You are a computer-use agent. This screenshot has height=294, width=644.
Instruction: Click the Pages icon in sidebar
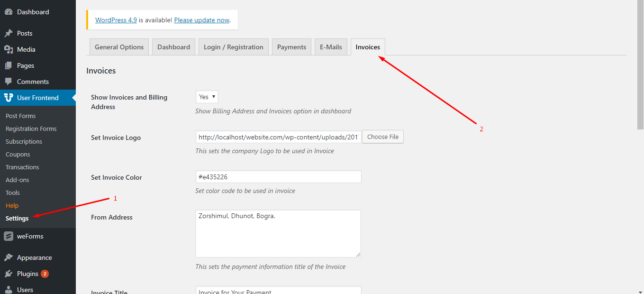[9, 65]
